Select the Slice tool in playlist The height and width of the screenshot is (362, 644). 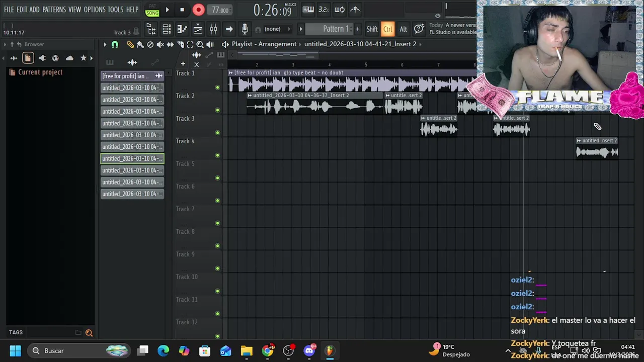(x=180, y=45)
